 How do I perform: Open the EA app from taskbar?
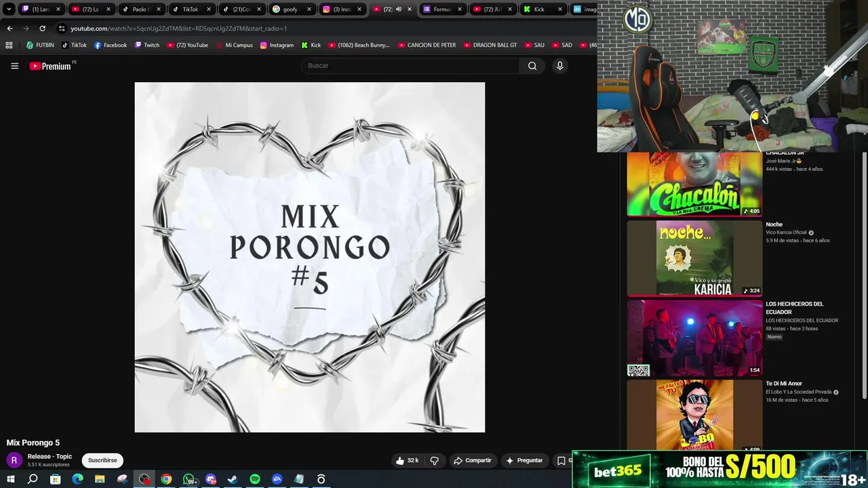pyautogui.click(x=277, y=479)
